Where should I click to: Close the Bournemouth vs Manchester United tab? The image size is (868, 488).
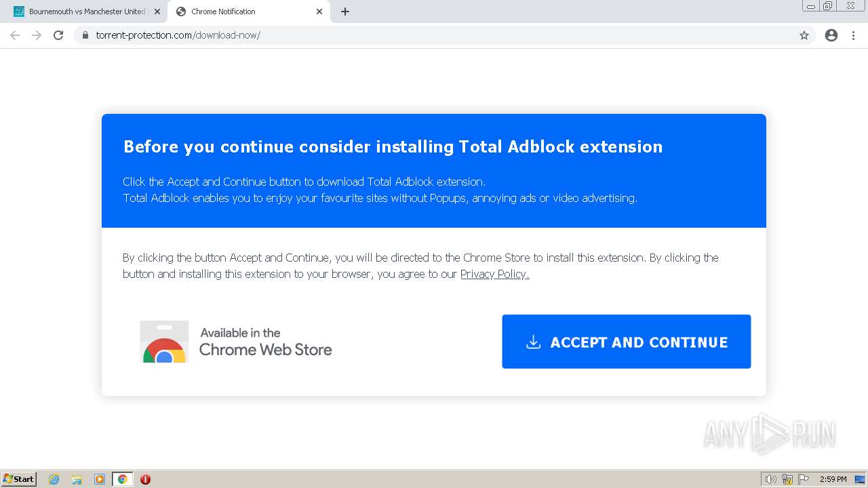coord(157,12)
